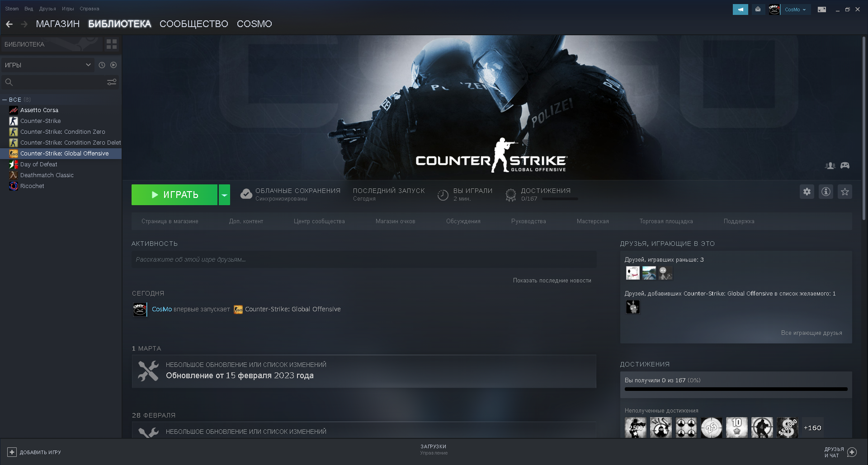Show game info icon
This screenshot has width=868, height=465.
(x=826, y=192)
